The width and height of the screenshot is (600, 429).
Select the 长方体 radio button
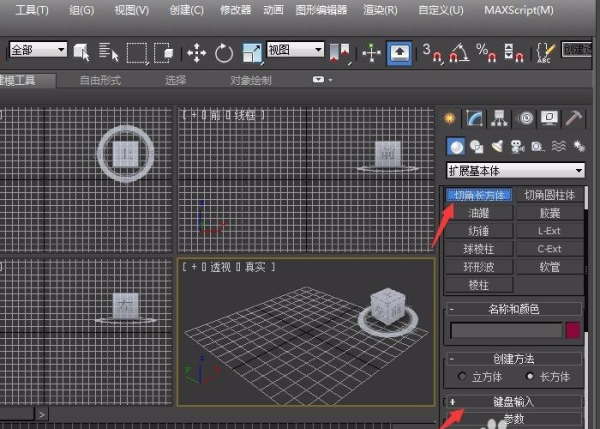coord(530,377)
